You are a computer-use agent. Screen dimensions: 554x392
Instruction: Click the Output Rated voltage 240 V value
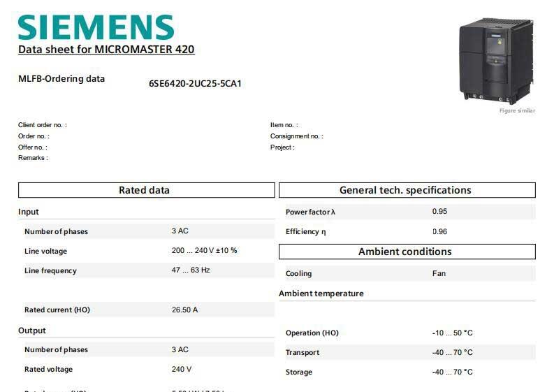[x=182, y=369]
